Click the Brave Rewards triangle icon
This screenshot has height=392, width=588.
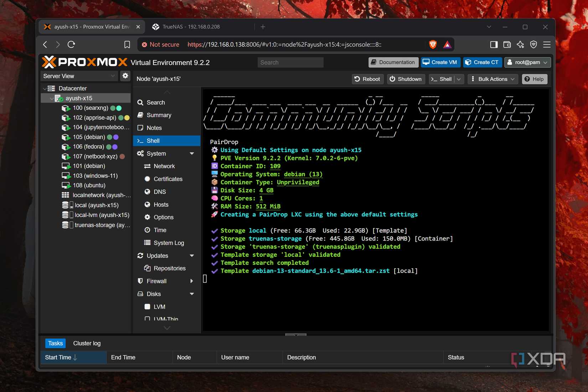447,45
